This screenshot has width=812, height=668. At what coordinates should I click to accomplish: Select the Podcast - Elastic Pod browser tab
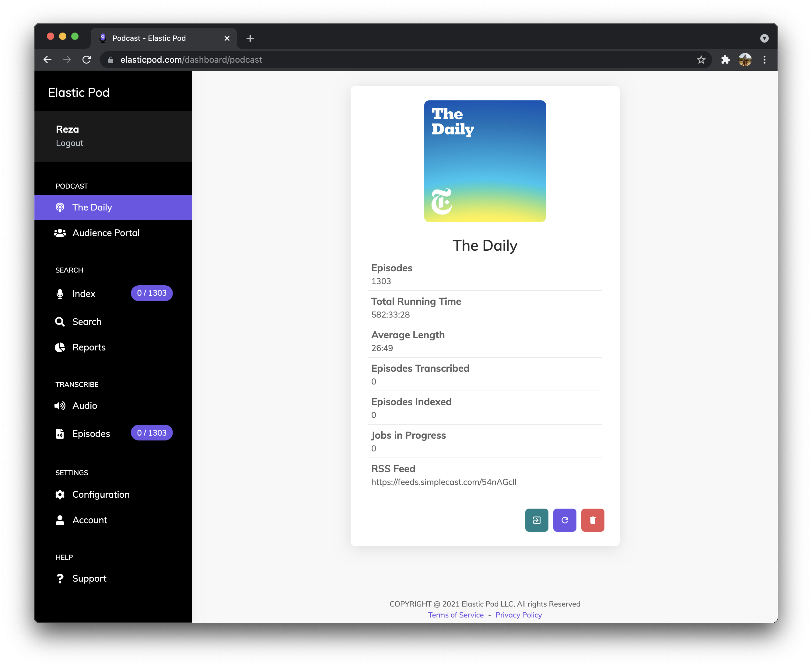click(164, 38)
